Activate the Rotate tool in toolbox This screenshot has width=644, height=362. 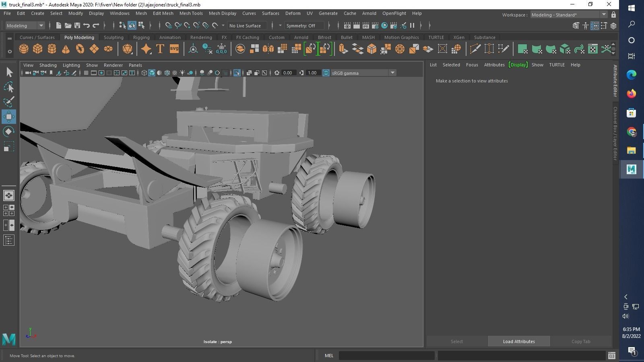(9, 132)
